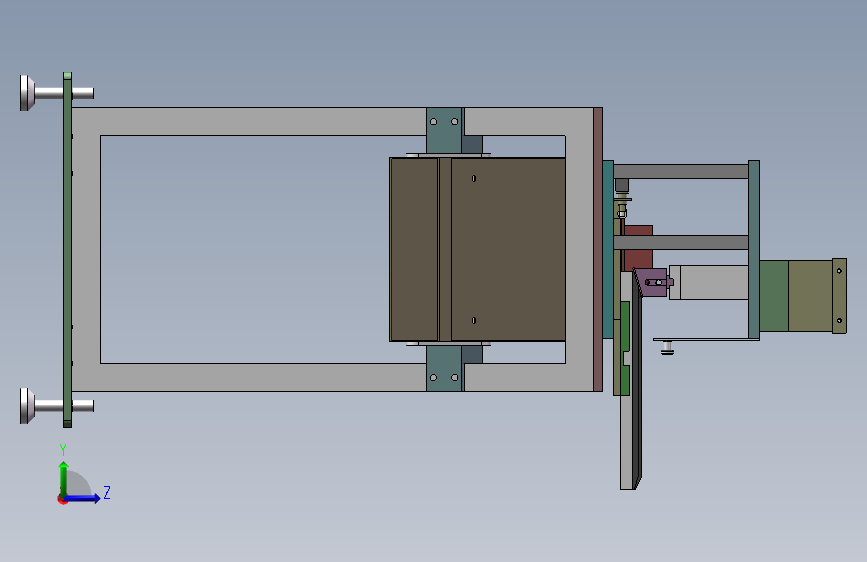Click the green Y axis arrow of the triad

64,478
